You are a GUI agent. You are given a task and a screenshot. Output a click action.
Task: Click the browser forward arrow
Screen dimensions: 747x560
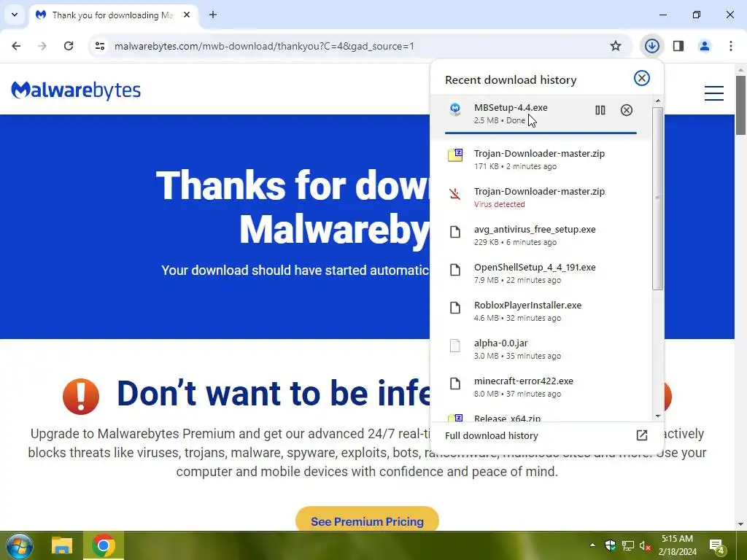[42, 46]
